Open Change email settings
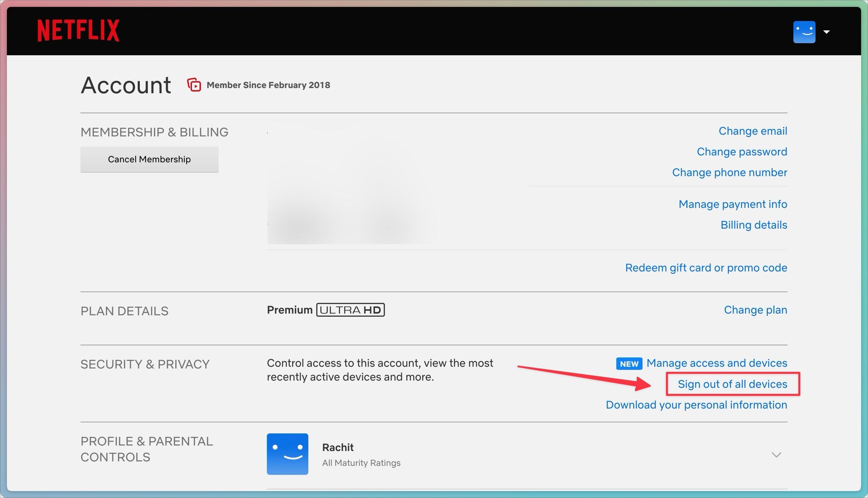This screenshot has height=498, width=868. (753, 131)
